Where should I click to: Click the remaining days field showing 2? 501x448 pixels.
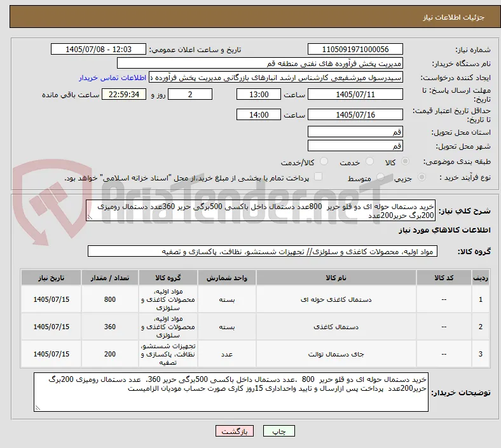pos(190,94)
